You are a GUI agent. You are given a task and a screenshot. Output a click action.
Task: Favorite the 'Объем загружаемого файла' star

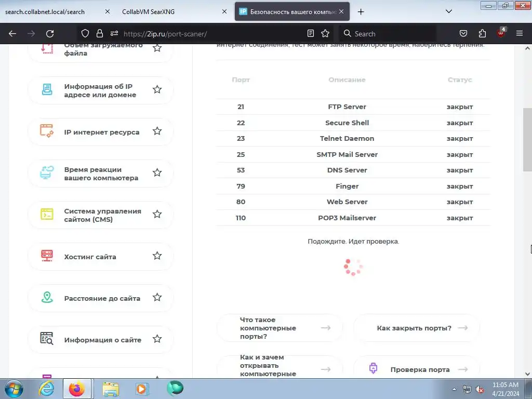click(157, 48)
